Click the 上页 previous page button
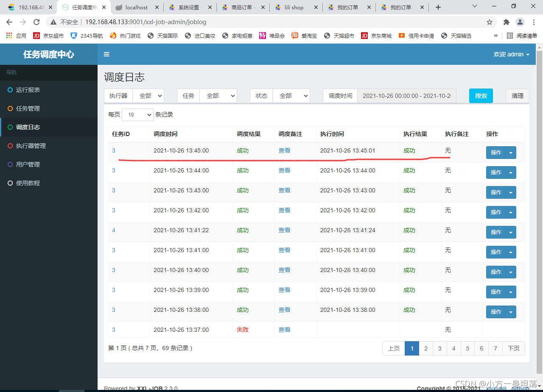This screenshot has width=543, height=392. pyautogui.click(x=394, y=348)
